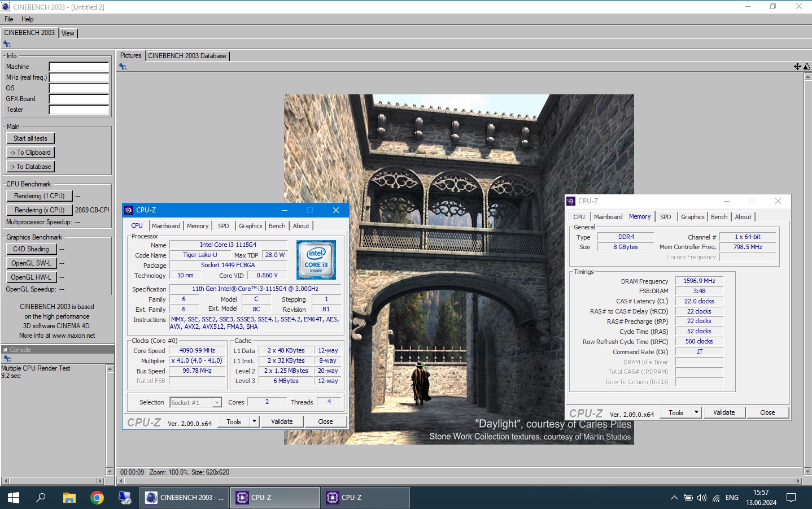This screenshot has height=509, width=812.
Task: Open About tab in left CPU-Z
Action: click(301, 226)
